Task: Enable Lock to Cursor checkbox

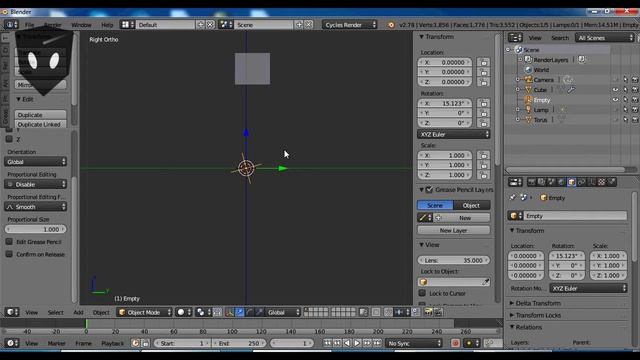Action: (x=422, y=293)
